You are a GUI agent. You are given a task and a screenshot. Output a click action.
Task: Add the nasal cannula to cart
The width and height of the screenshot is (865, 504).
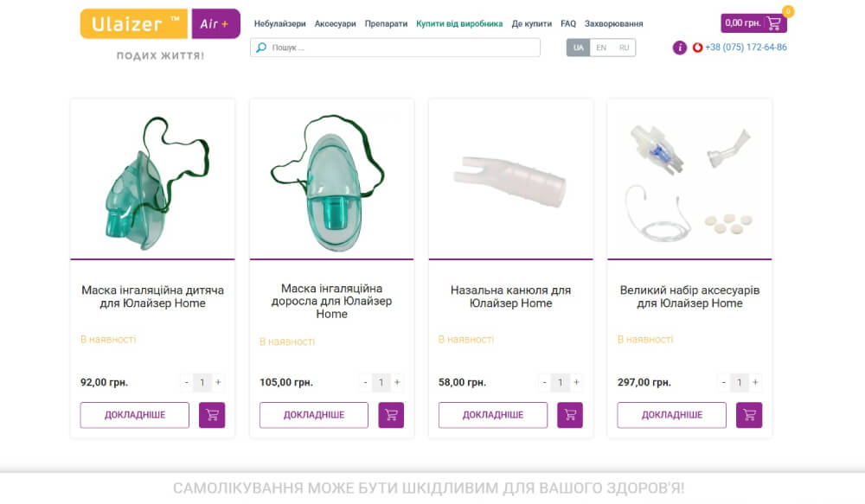(x=570, y=415)
